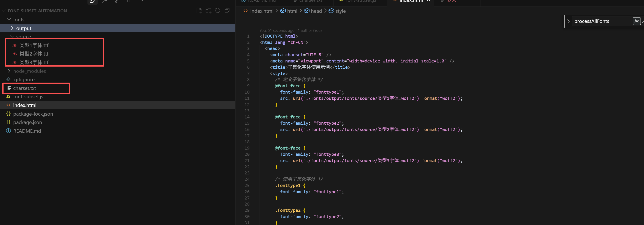The height and width of the screenshot is (225, 644).
Task: Collapse the FONT_SUBSET_AUTOMATION section
Action: point(38,11)
